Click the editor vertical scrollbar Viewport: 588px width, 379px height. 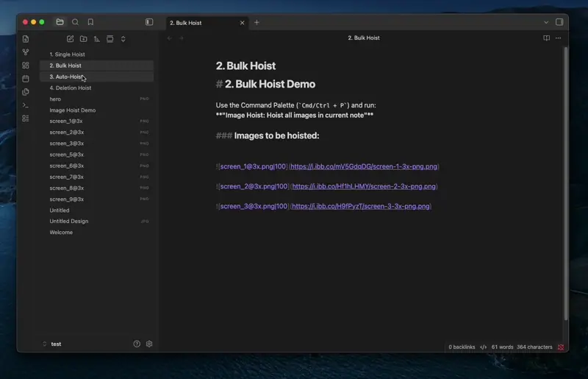[565, 184]
